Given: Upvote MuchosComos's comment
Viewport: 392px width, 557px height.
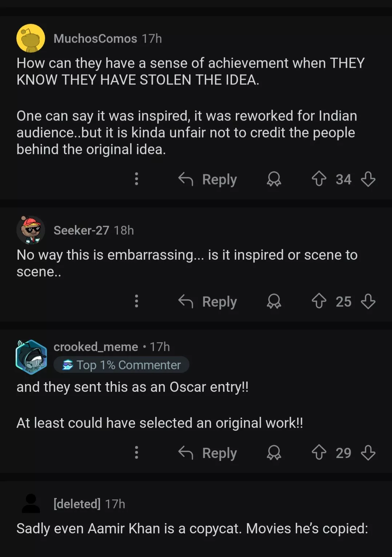Looking at the screenshot, I should click(319, 179).
